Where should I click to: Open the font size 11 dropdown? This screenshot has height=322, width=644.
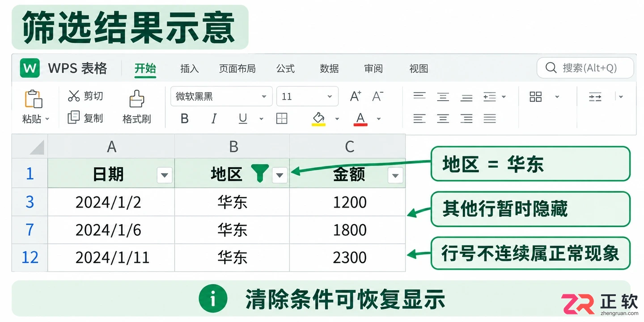click(x=307, y=96)
